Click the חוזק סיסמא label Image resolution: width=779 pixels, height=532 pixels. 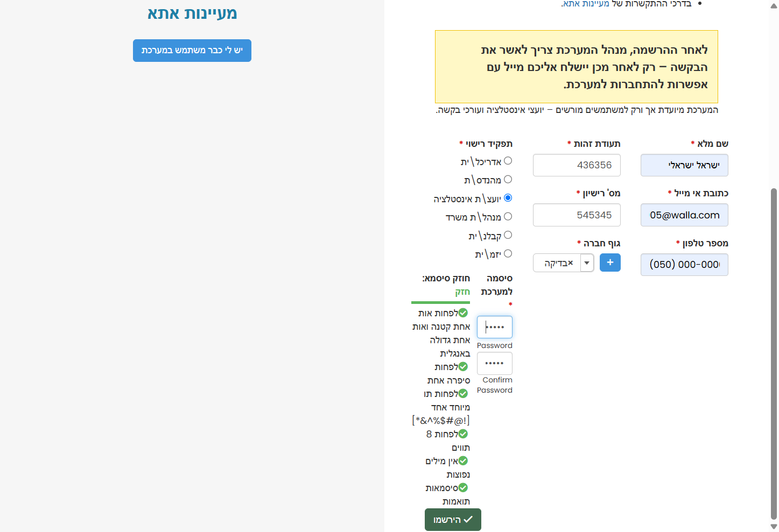coord(446,278)
